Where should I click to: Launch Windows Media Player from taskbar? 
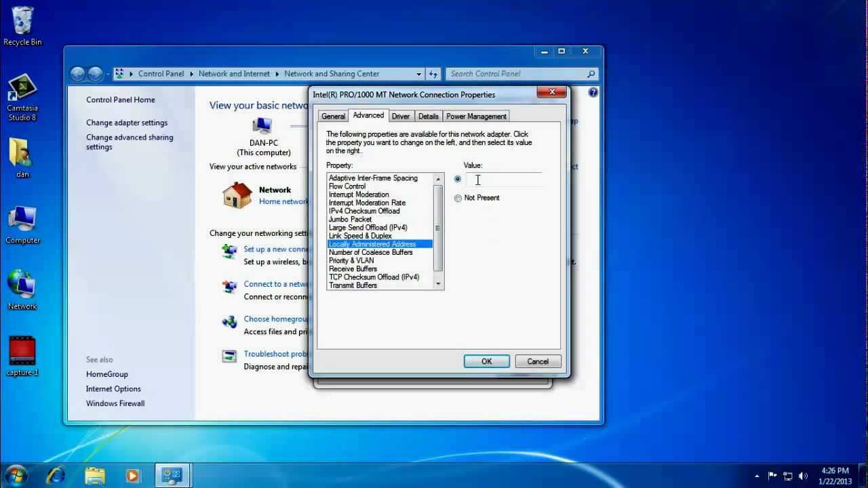[x=132, y=476]
